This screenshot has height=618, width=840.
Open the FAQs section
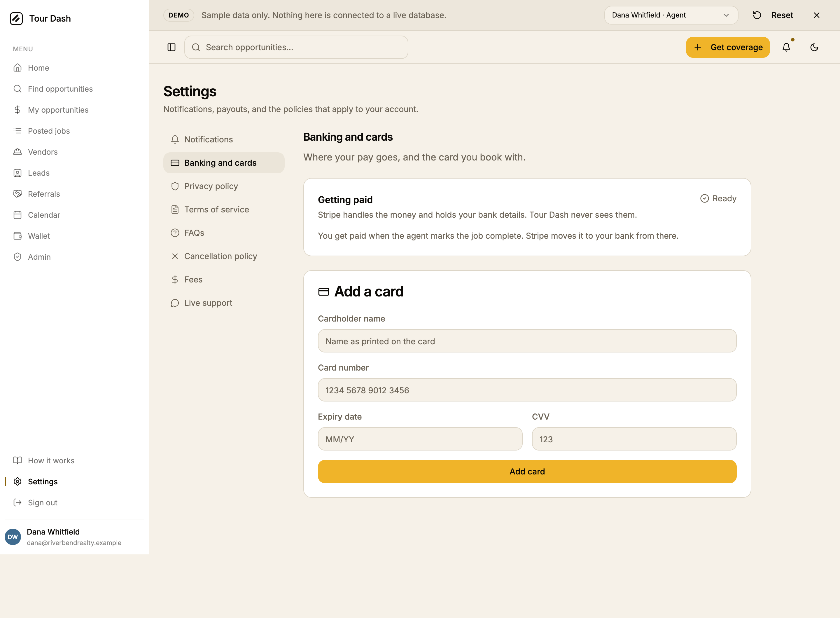click(x=224, y=233)
